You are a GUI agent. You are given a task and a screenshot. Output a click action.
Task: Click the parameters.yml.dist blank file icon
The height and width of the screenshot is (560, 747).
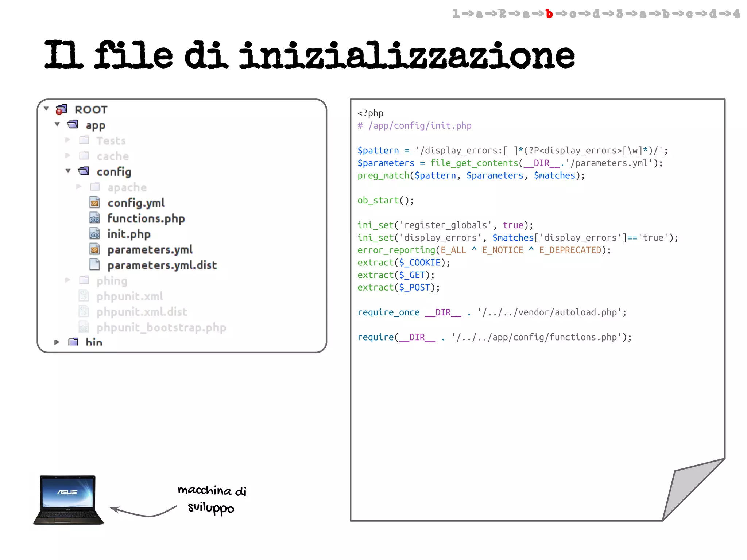tap(94, 264)
